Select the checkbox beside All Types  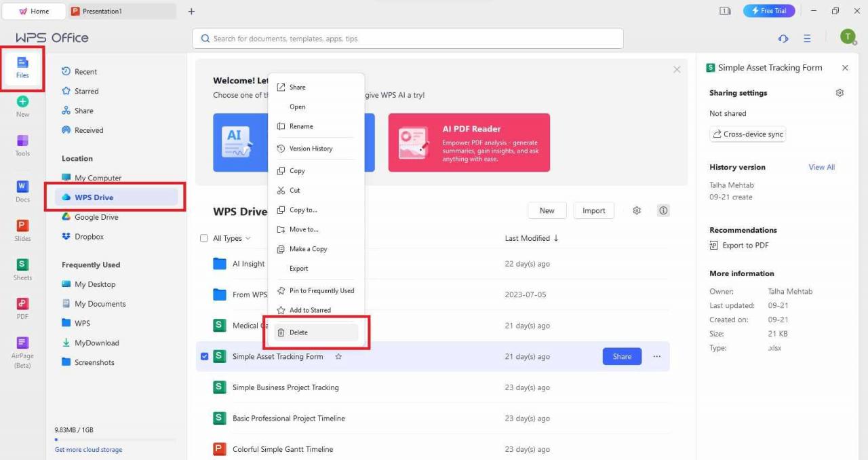(204, 238)
